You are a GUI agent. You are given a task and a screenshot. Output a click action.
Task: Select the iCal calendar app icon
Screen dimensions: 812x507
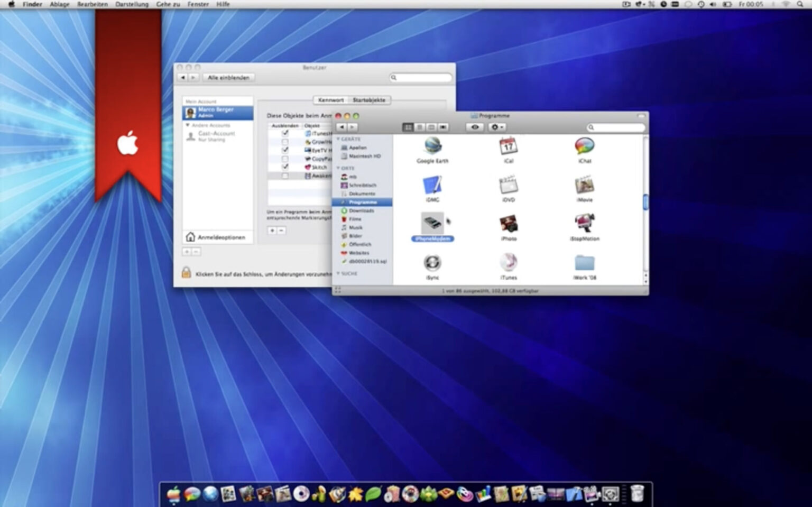point(508,146)
